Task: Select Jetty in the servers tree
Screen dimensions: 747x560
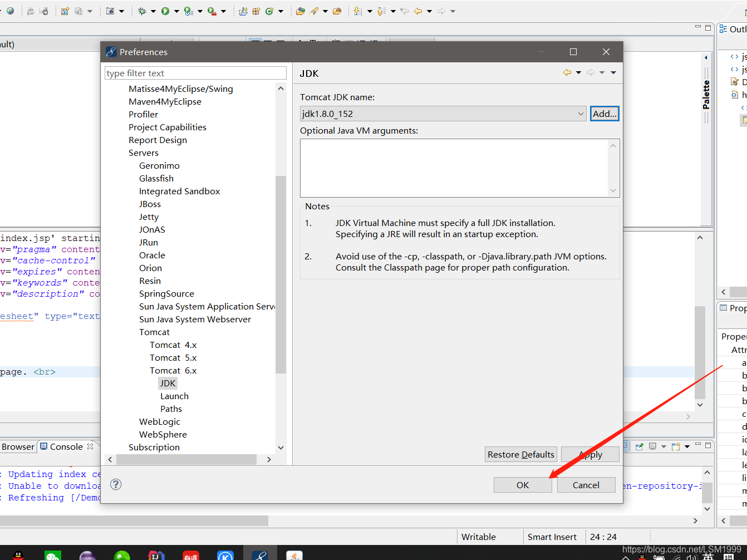Action: pos(149,217)
